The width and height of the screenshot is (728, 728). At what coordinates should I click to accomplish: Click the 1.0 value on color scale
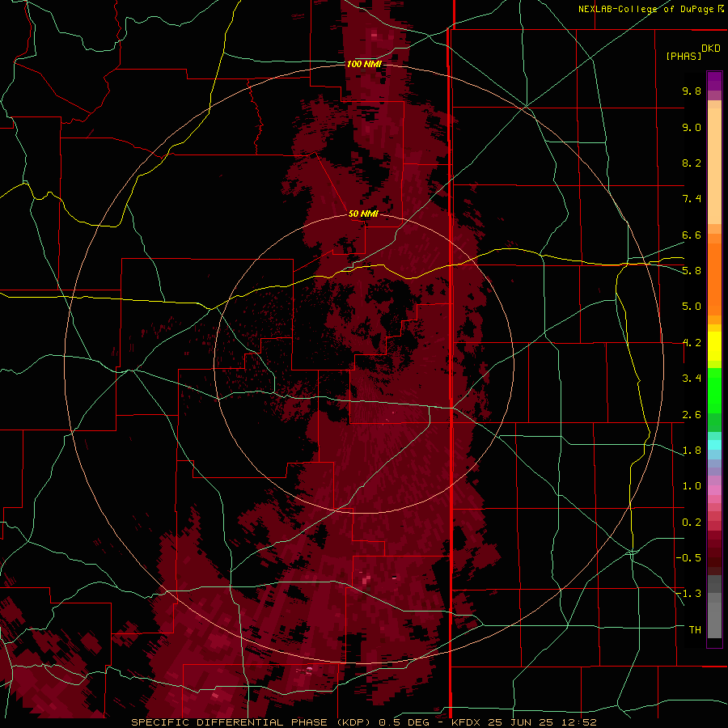point(692,486)
